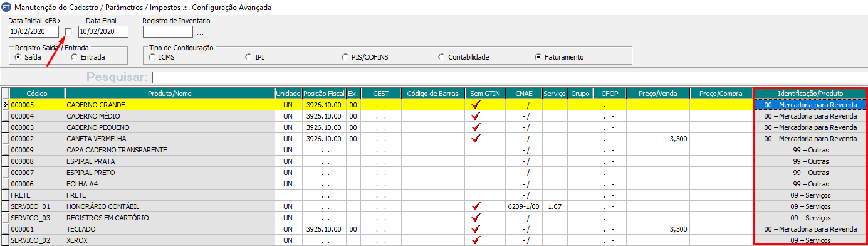The height and width of the screenshot is (246, 868).
Task: Click the CFOP column header
Action: 610,94
